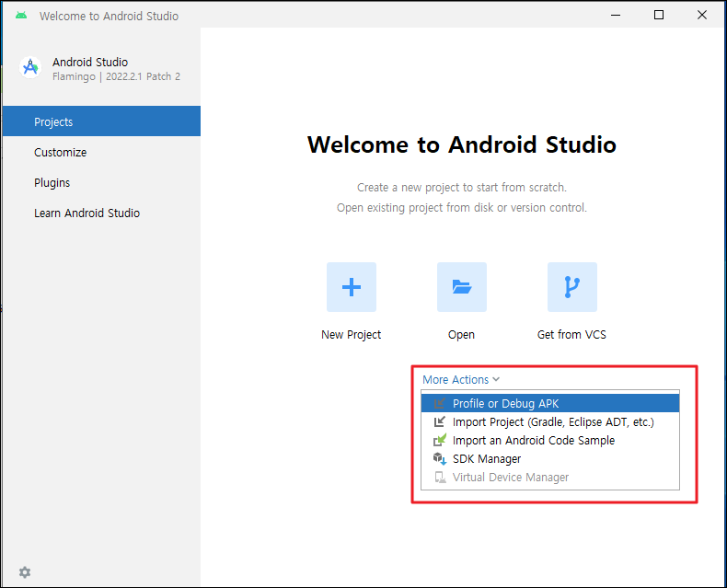Maximize the Welcome to Android Studio window
This screenshot has height=588, width=727.
pyautogui.click(x=658, y=16)
